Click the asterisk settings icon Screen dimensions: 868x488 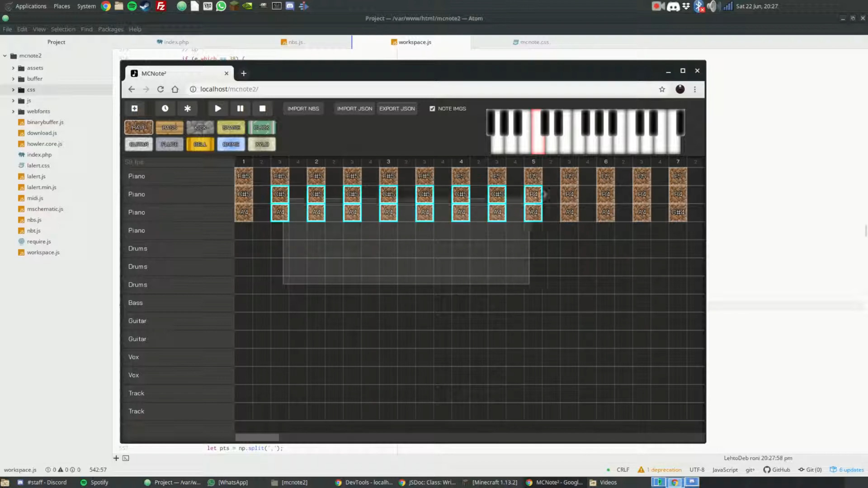pyautogui.click(x=187, y=108)
